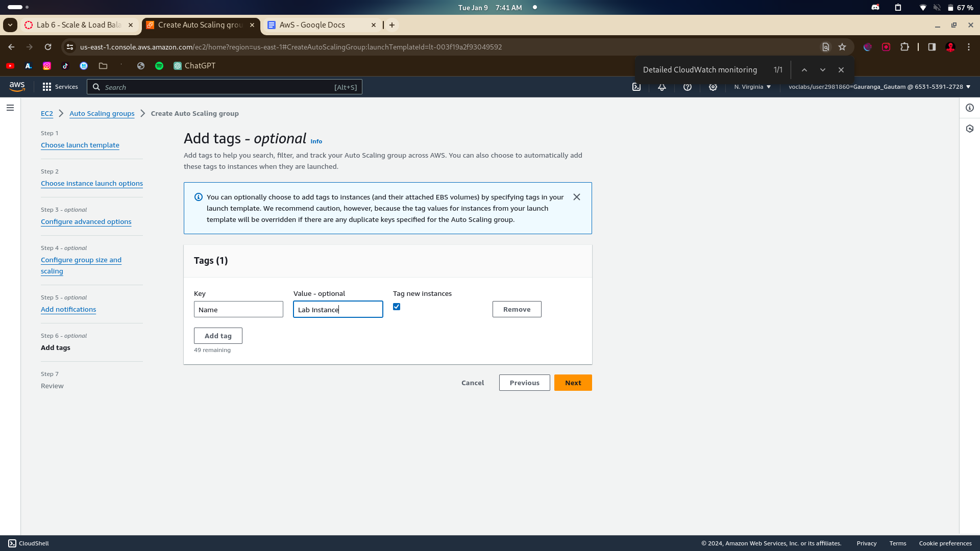980x551 pixels.
Task: Expand the N. Virginia region dropdown
Action: [x=752, y=87]
